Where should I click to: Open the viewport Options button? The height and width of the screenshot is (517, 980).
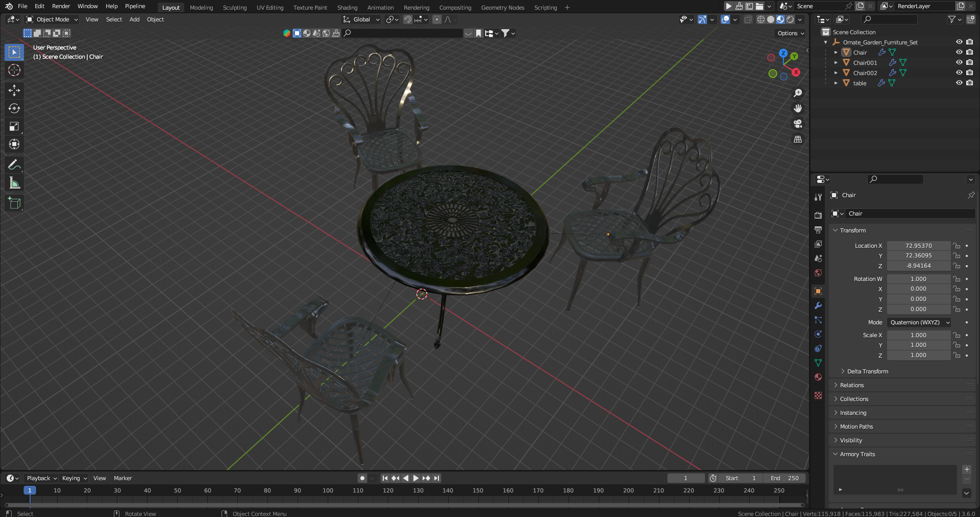(x=791, y=33)
